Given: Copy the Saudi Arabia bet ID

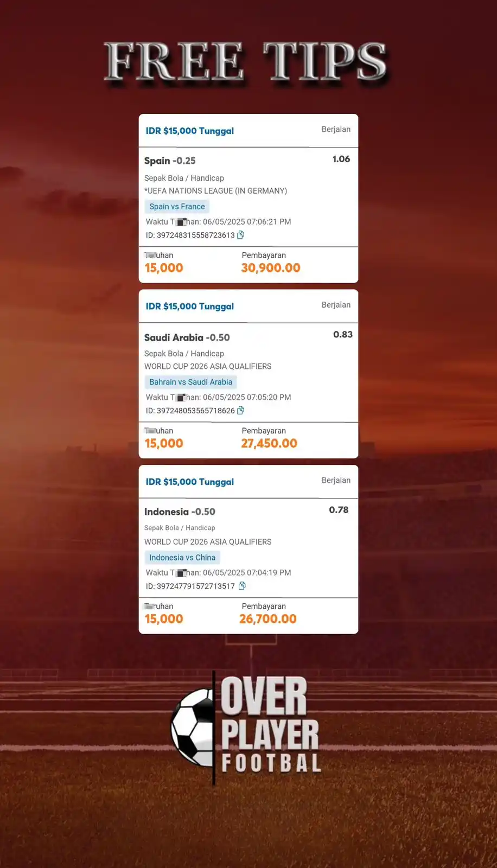Looking at the screenshot, I should pyautogui.click(x=240, y=410).
